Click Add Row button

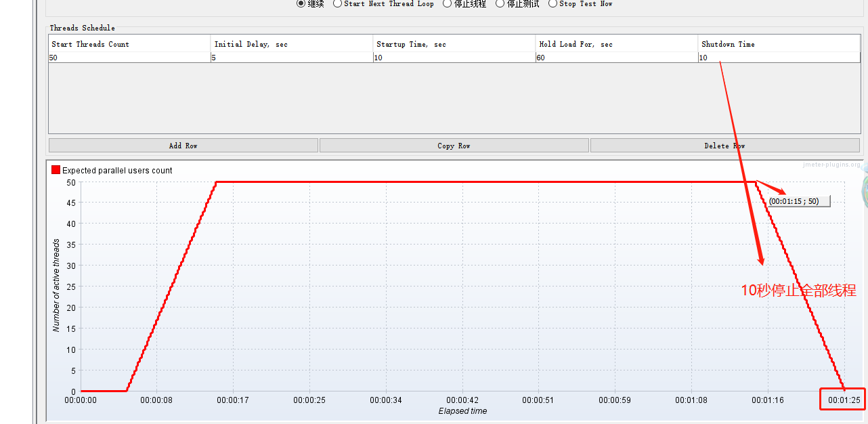pyautogui.click(x=183, y=146)
